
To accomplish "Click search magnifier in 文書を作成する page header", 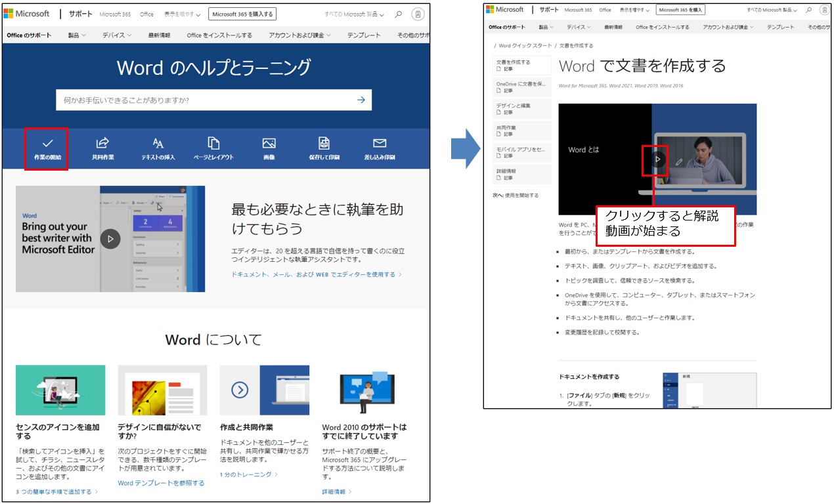I will 808,10.
